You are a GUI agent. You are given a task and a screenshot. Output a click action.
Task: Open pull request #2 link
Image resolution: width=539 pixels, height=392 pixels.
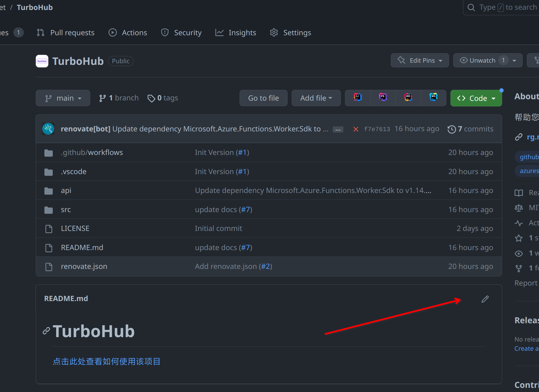266,266
